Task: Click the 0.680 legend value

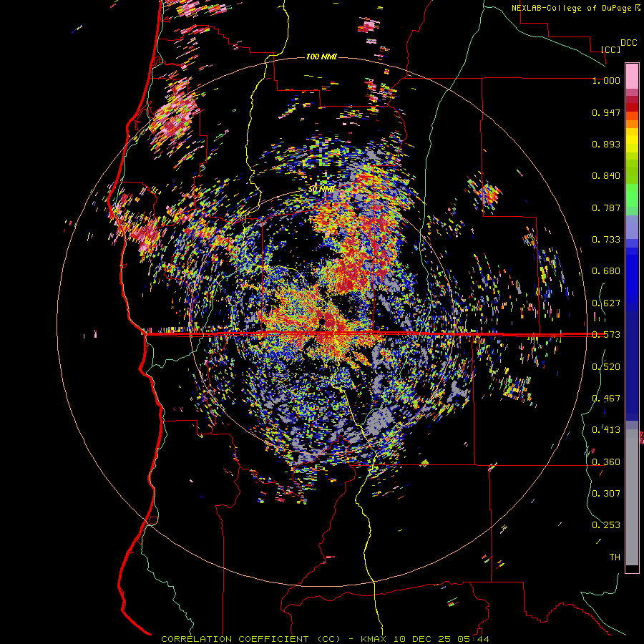Action: 606,271
